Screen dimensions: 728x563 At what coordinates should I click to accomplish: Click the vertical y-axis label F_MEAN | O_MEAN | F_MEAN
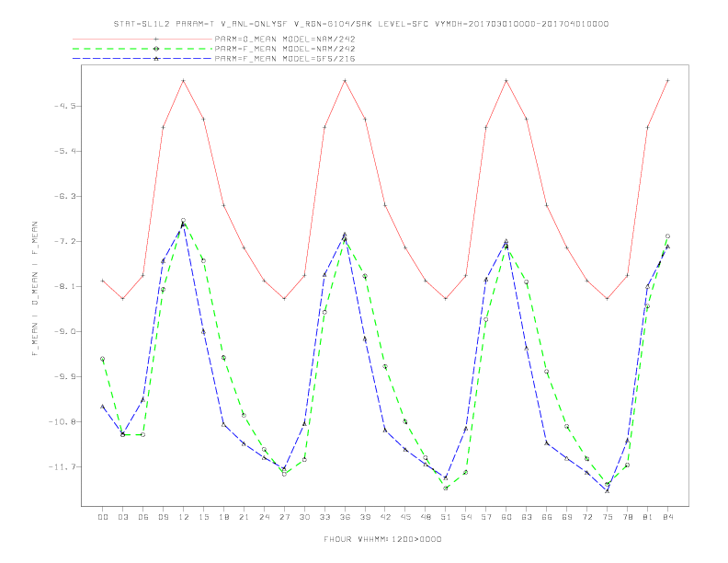pyautogui.click(x=35, y=289)
